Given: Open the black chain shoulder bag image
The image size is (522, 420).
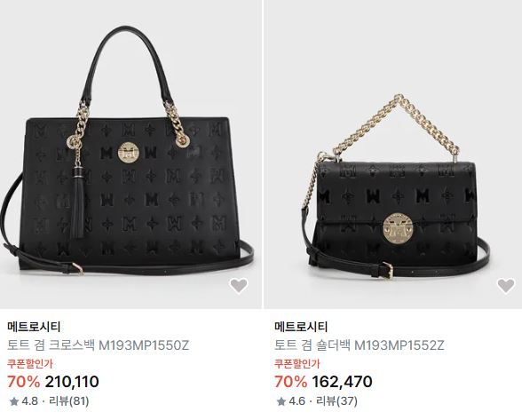Looking at the screenshot, I should 393,155.
